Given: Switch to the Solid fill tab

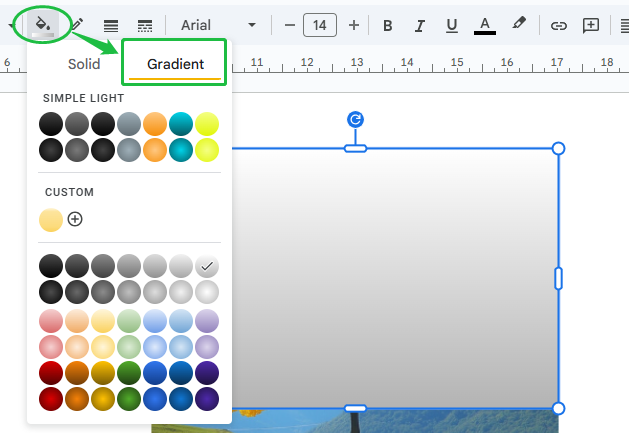Looking at the screenshot, I should (84, 64).
